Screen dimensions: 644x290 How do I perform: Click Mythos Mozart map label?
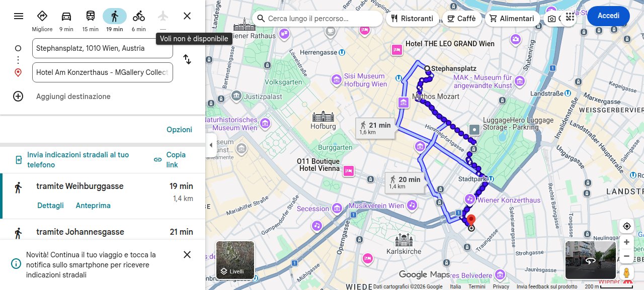click(436, 96)
